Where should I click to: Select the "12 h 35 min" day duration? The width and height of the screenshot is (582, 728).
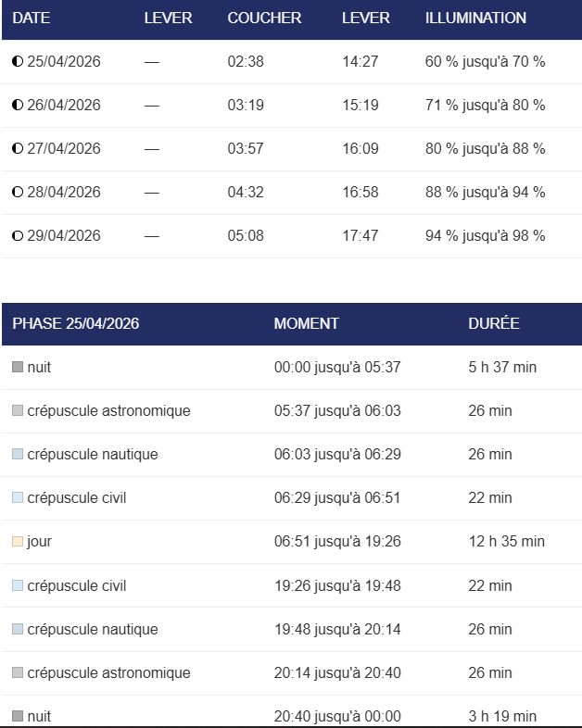[x=507, y=542]
